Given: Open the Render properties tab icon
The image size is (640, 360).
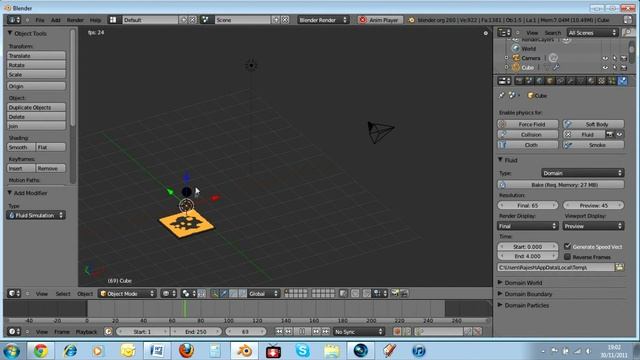Looking at the screenshot, I should 519,81.
